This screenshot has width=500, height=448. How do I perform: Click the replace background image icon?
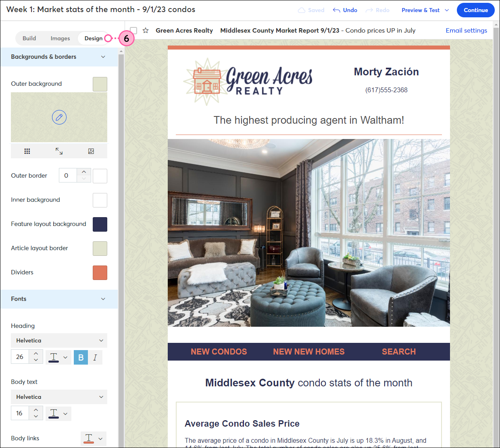91,151
